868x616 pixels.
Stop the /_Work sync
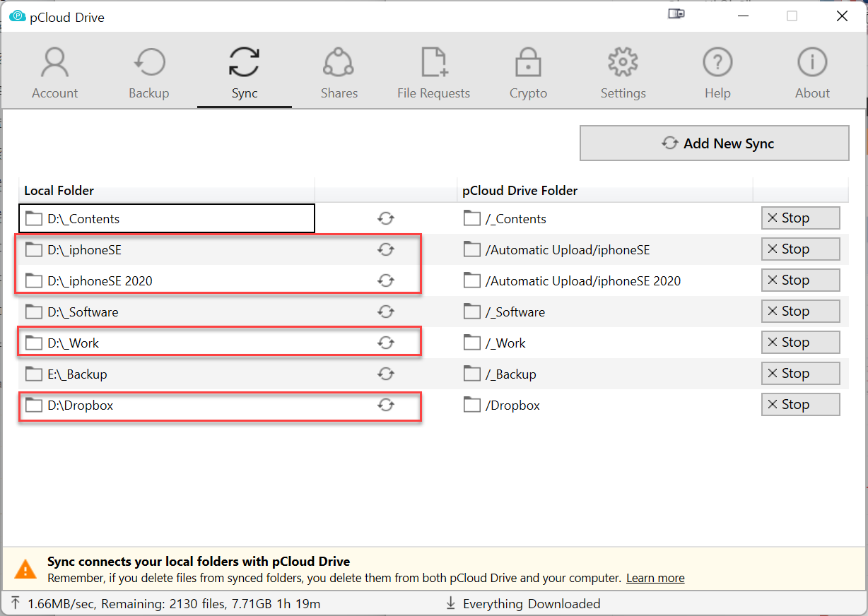[800, 343]
